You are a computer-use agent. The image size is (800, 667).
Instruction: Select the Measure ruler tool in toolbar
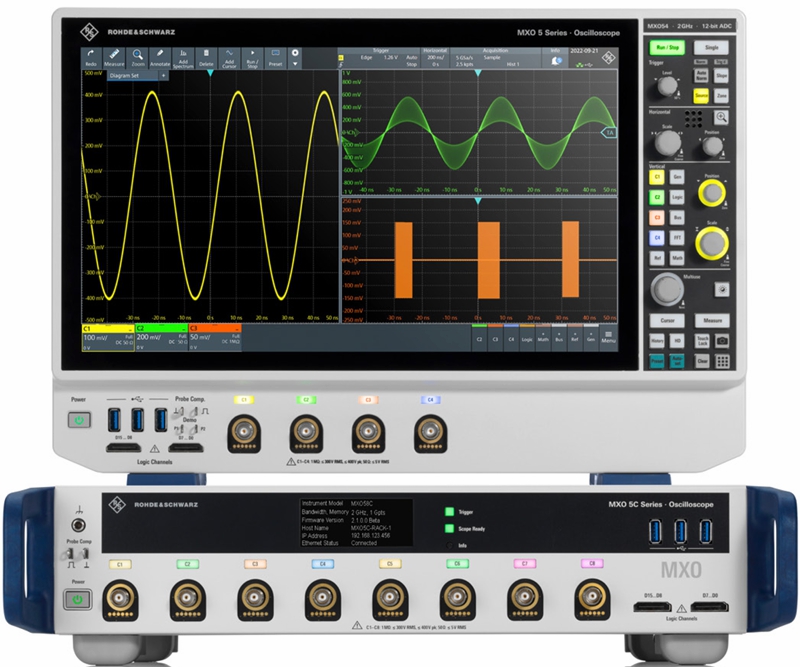click(114, 58)
